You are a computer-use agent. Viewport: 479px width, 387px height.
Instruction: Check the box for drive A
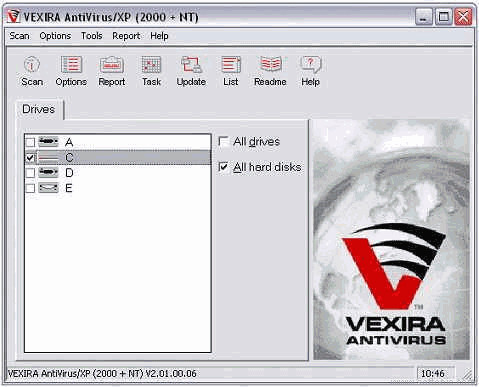pyautogui.click(x=30, y=142)
